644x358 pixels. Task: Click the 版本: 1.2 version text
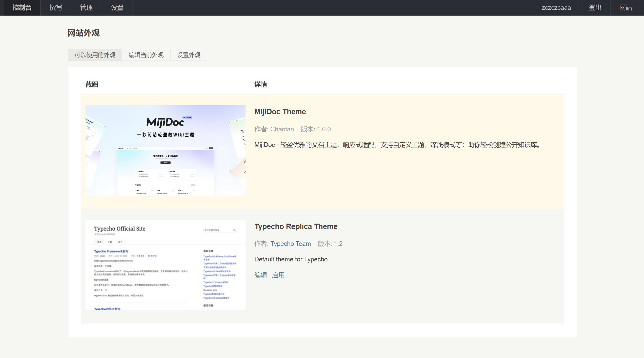tap(330, 244)
